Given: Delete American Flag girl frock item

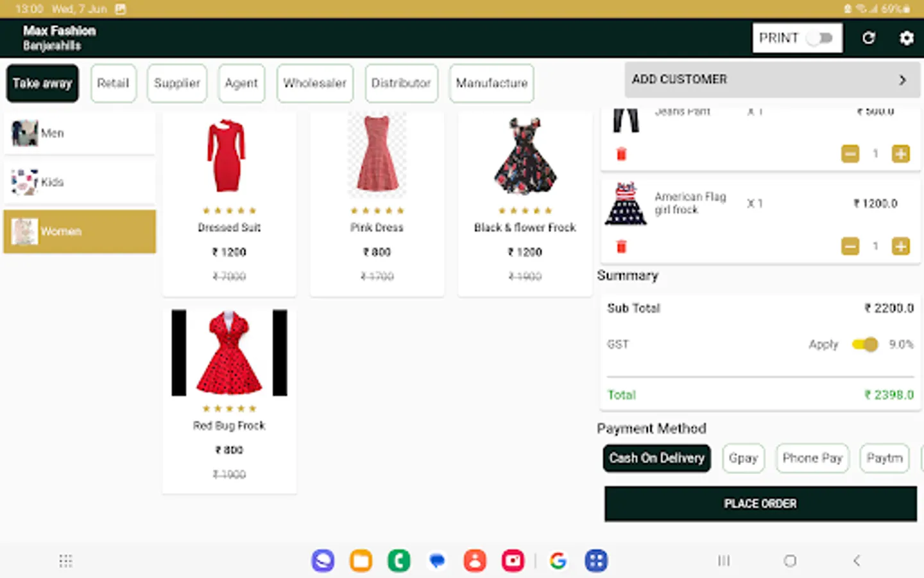Looking at the screenshot, I should (x=621, y=247).
